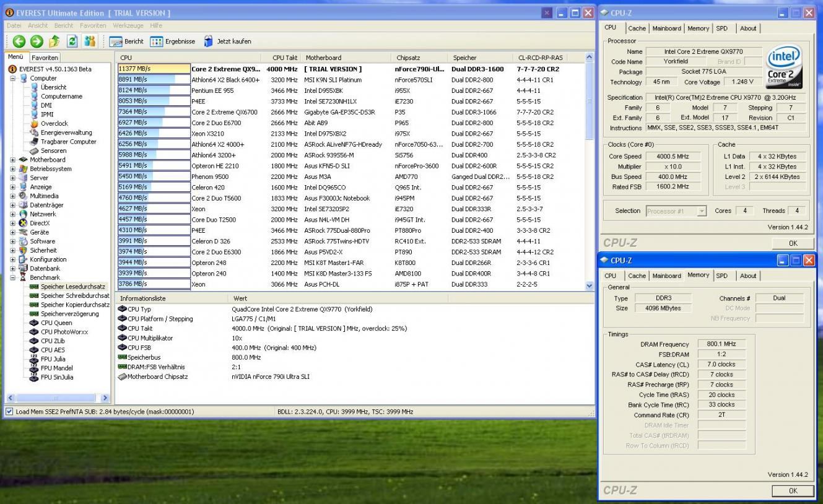Click the user accounts icon in the toolbar

90,41
